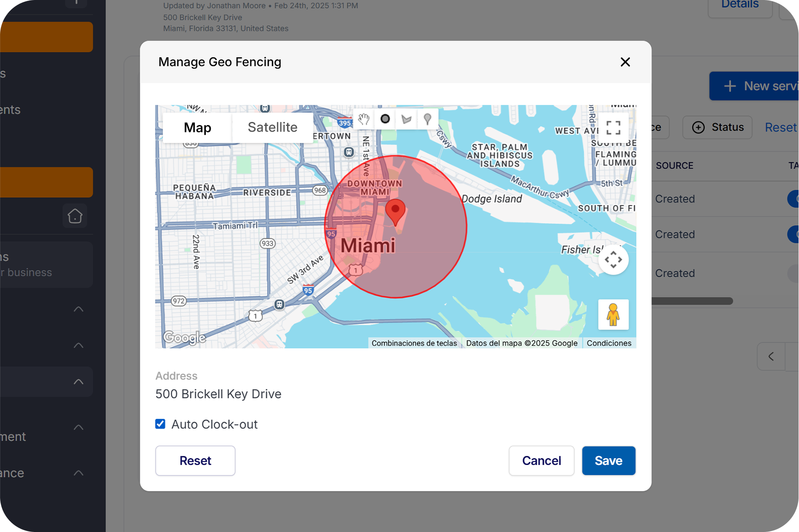This screenshot has width=799, height=532.
Task: Click the home icon in sidebar
Action: coord(75,216)
